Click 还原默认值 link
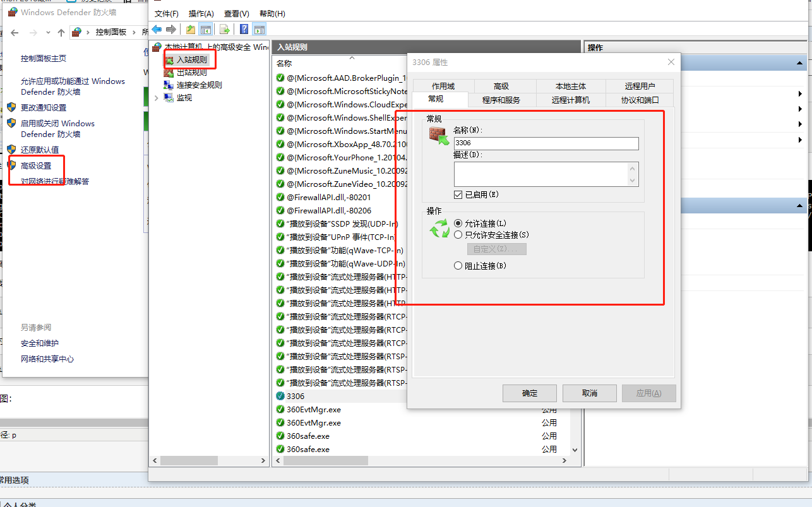 (40, 150)
